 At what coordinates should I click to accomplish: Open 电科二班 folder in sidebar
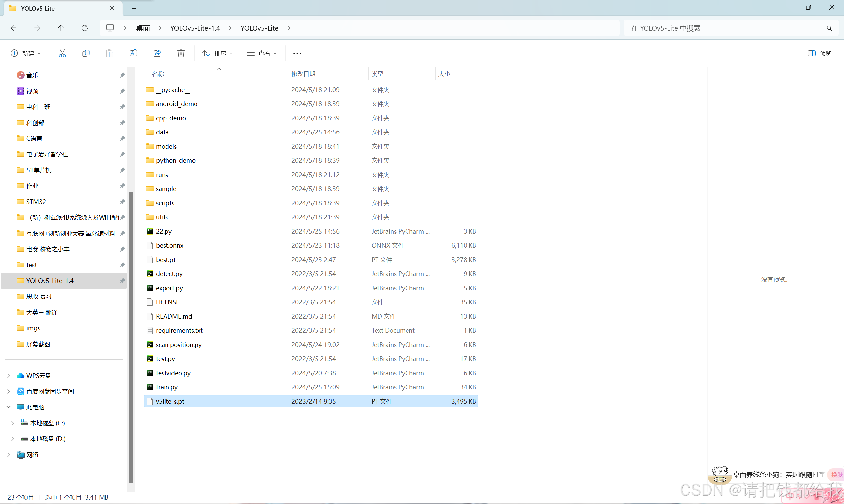tap(38, 107)
